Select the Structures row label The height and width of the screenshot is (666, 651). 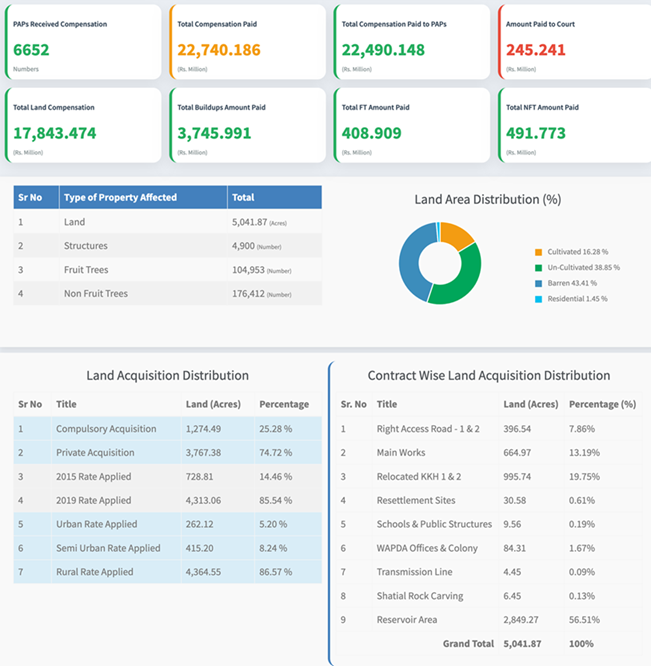tap(86, 246)
